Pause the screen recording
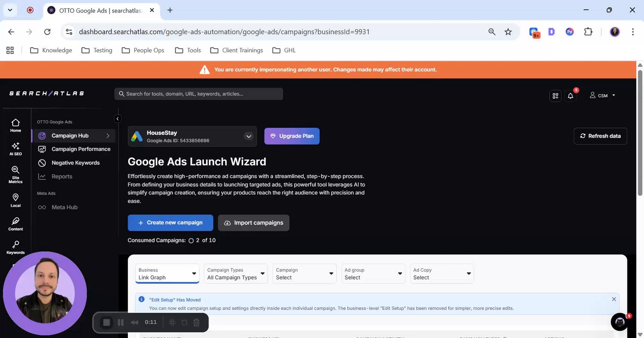 pyautogui.click(x=121, y=323)
